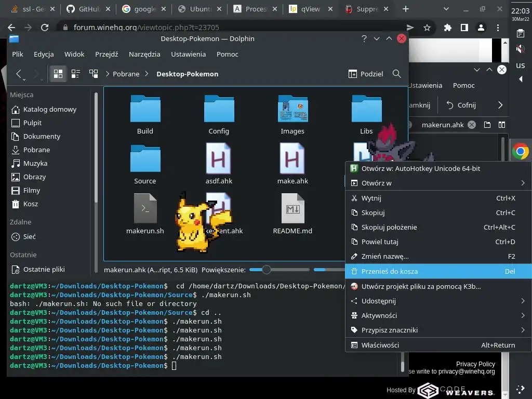The width and height of the screenshot is (532, 399).
Task: Open the Plik menu
Action: click(x=18, y=54)
